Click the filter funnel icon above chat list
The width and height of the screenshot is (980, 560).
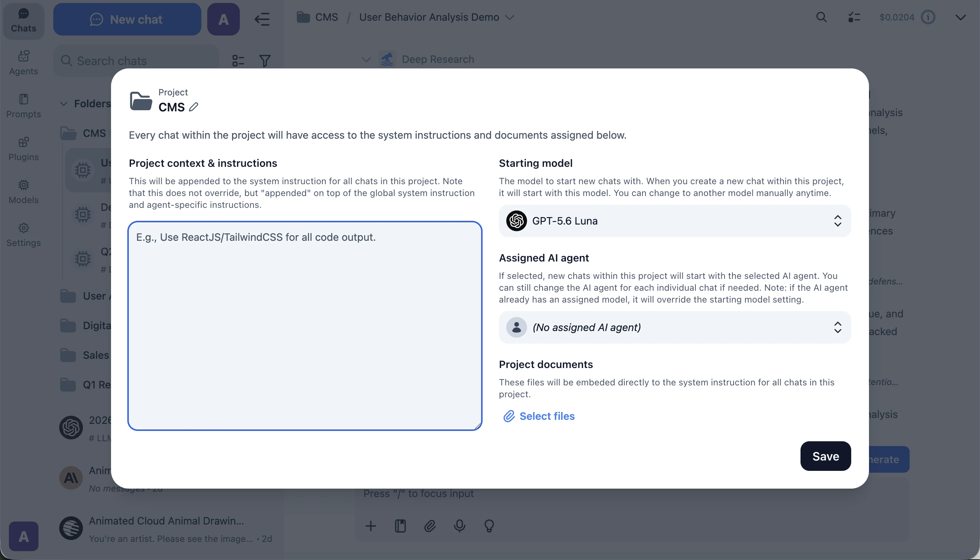point(265,60)
